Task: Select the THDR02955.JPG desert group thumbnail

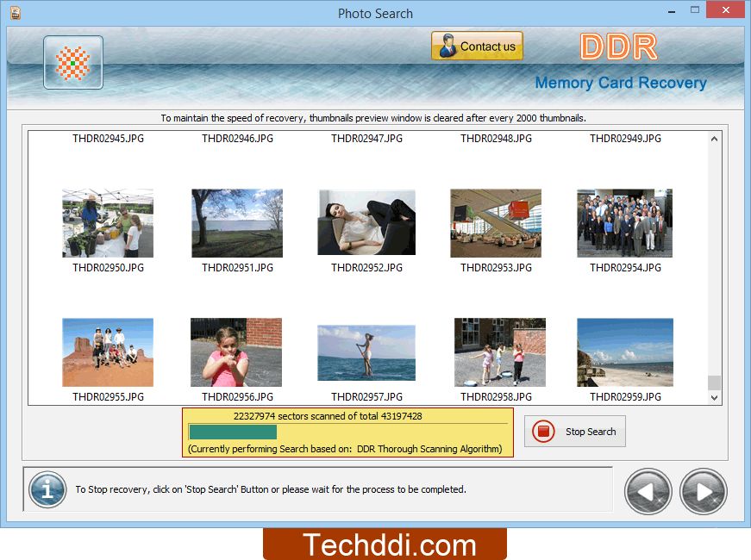Action: (x=108, y=352)
